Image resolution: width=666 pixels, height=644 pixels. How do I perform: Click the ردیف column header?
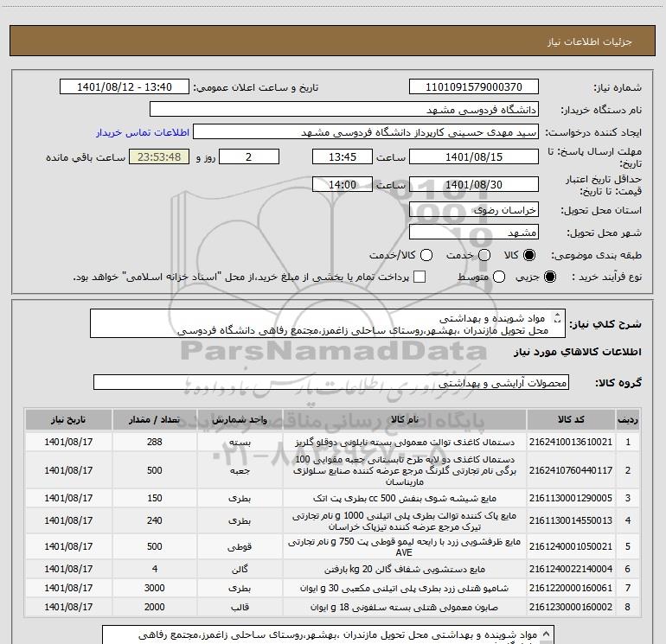pos(628,420)
